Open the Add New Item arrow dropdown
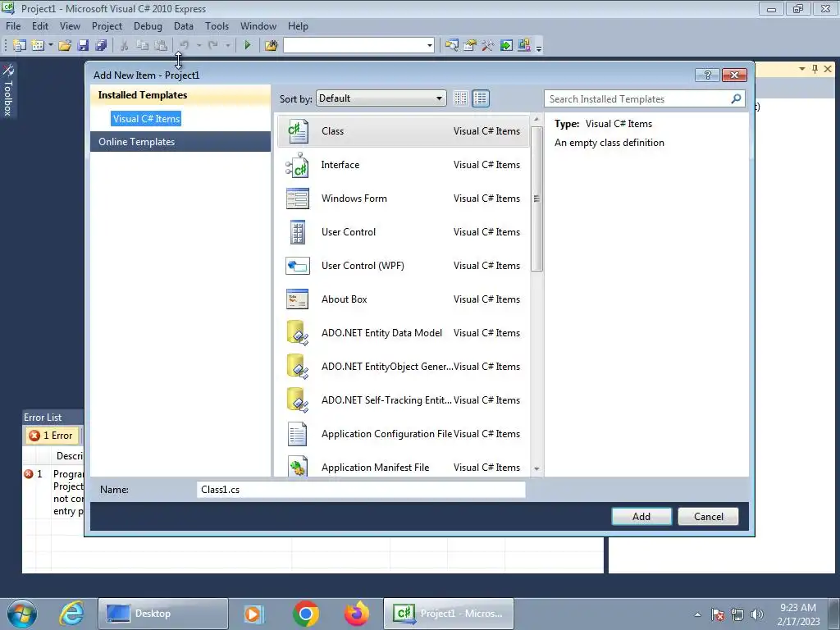The height and width of the screenshot is (630, 840). coord(50,46)
